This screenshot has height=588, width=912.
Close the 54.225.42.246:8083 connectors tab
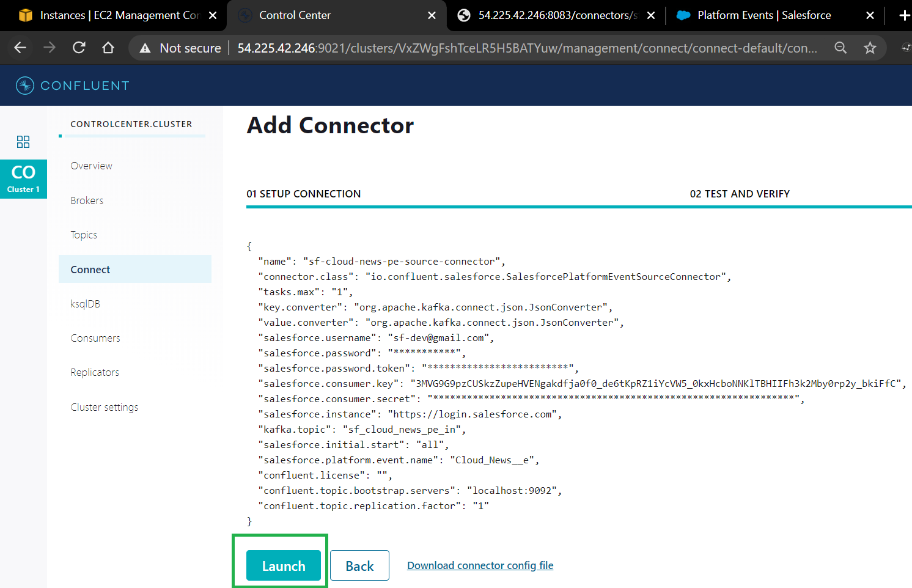[651, 15]
